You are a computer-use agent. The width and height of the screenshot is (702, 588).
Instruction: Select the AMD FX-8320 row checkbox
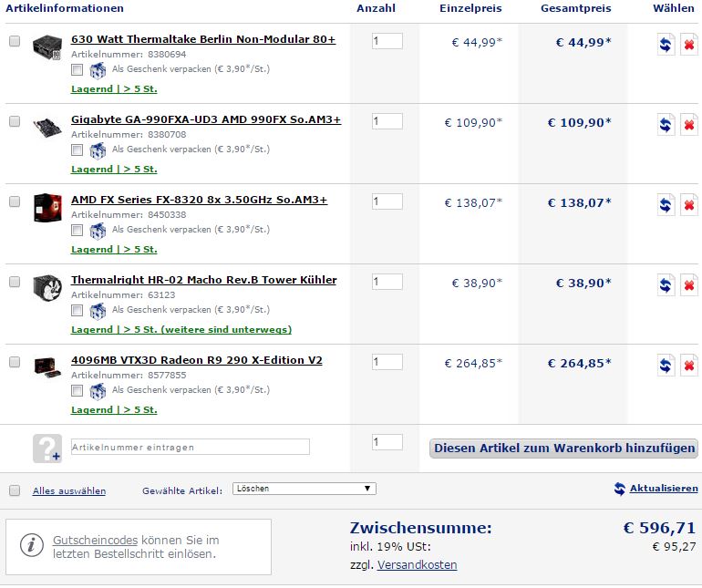point(15,201)
